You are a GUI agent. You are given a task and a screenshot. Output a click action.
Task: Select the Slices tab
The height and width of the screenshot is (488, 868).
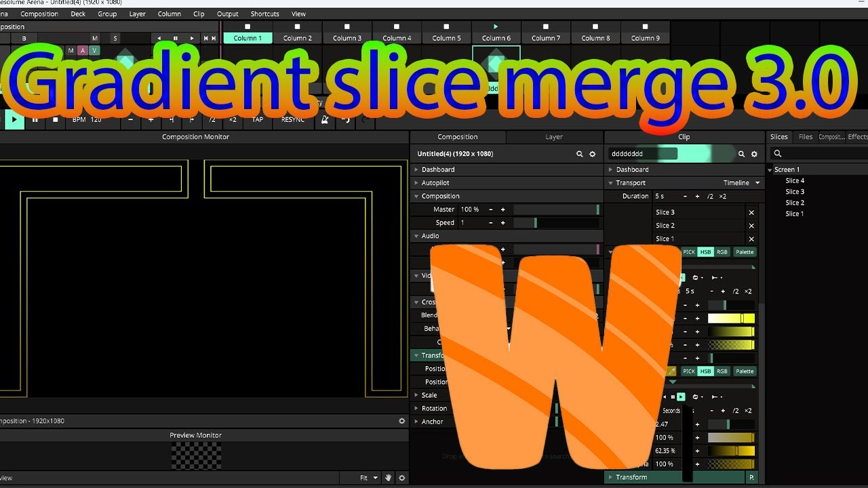pyautogui.click(x=779, y=137)
